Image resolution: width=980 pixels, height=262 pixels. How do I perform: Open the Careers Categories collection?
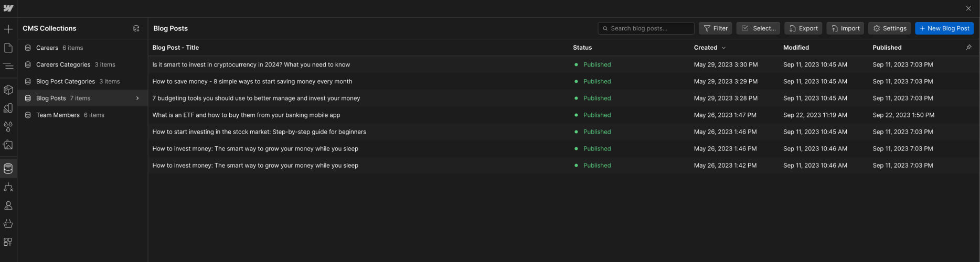tap(82, 64)
